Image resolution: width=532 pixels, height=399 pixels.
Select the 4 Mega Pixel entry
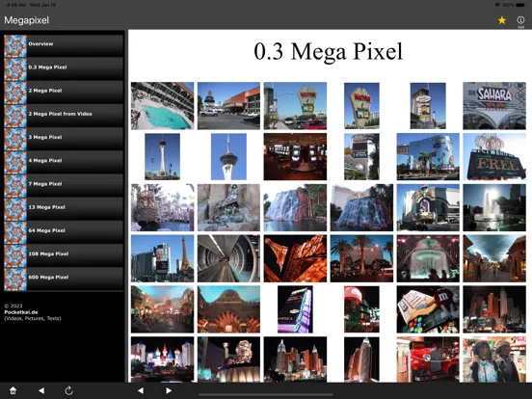pos(64,163)
